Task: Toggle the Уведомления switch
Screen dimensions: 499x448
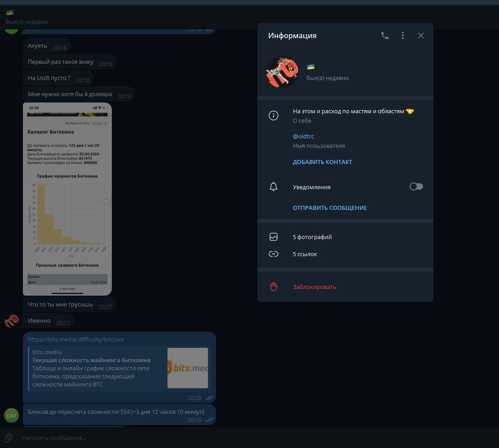Action: point(416,186)
